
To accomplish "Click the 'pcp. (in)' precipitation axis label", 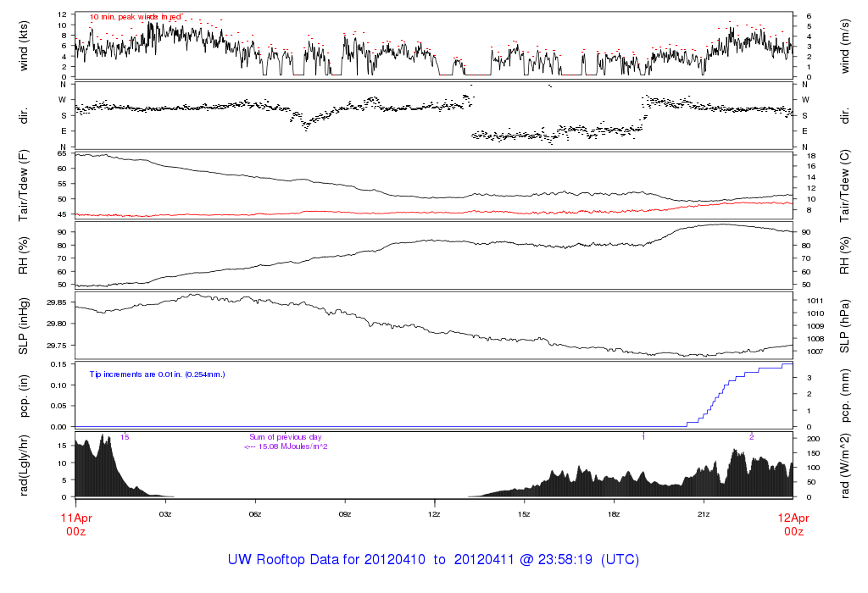I will click(x=23, y=396).
